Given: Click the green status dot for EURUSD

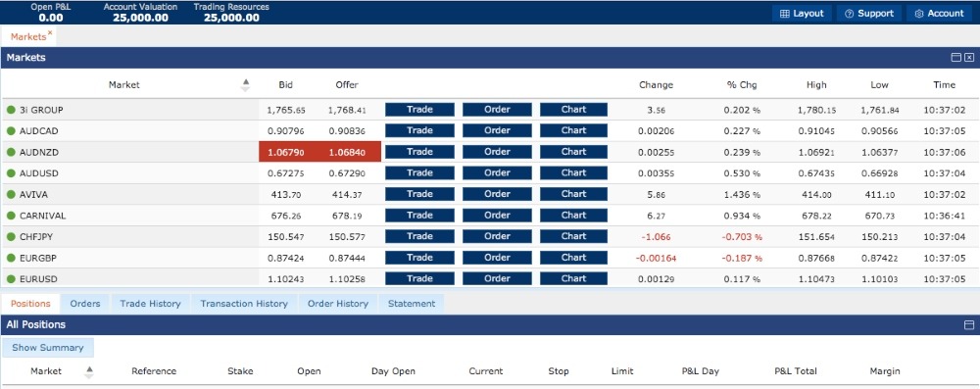Looking at the screenshot, I should 11,279.
